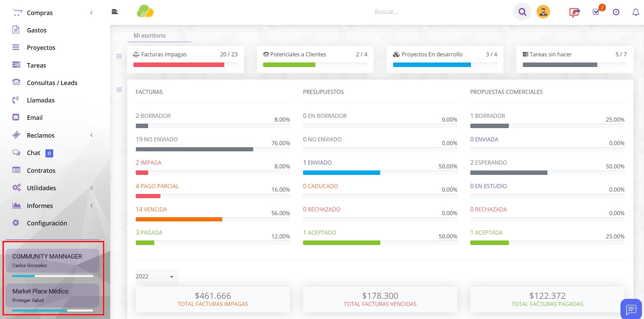Expand the Informes menu chevron
This screenshot has width=644, height=319.
coord(91,206)
